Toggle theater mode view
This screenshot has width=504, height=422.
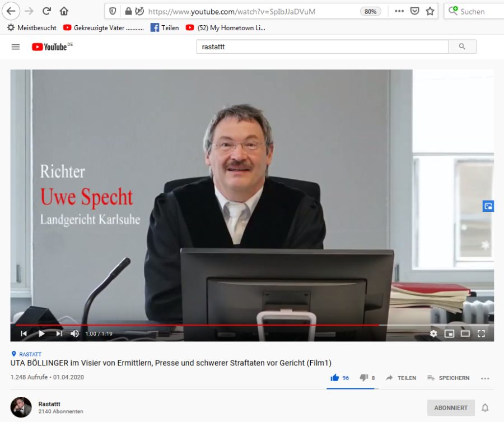(x=465, y=333)
